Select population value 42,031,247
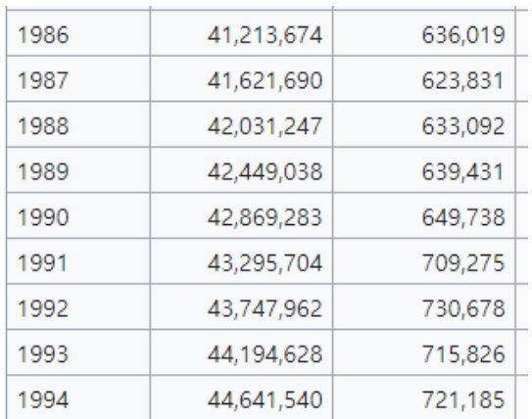This screenshot has height=419, width=532. pos(241,124)
